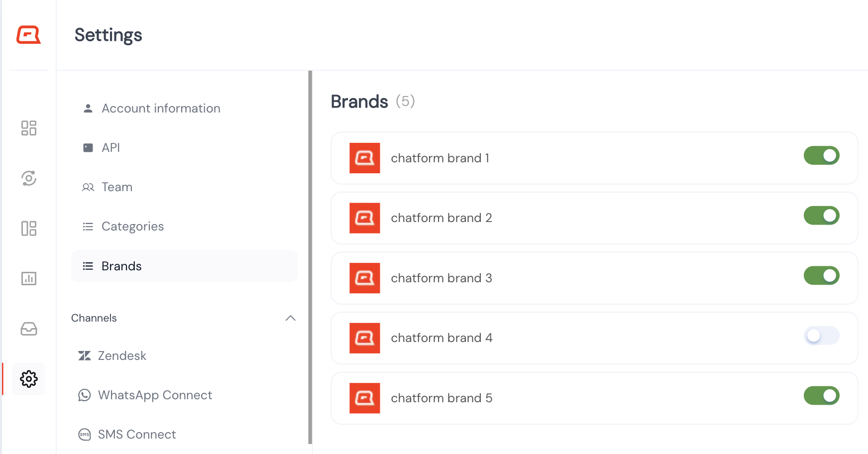Switch to the Team settings section
Image resolution: width=868 pixels, height=454 pixels.
pos(116,187)
